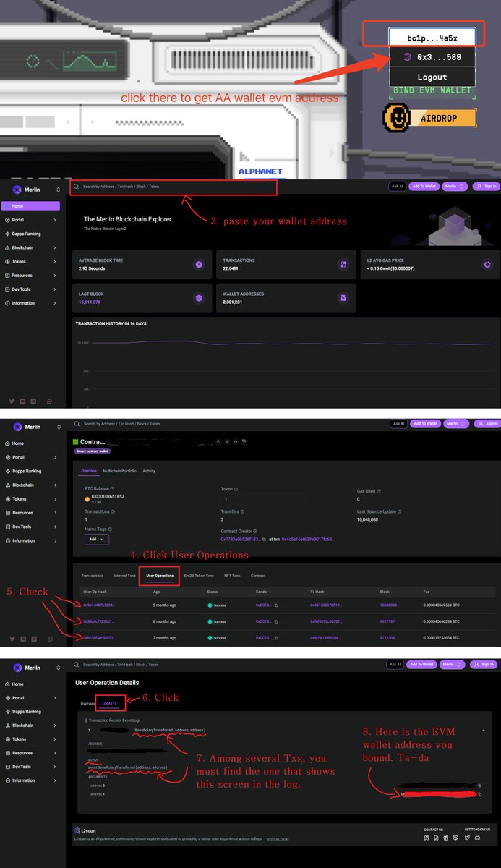Open block number 9927197
The image size is (501, 868).
coord(387,621)
